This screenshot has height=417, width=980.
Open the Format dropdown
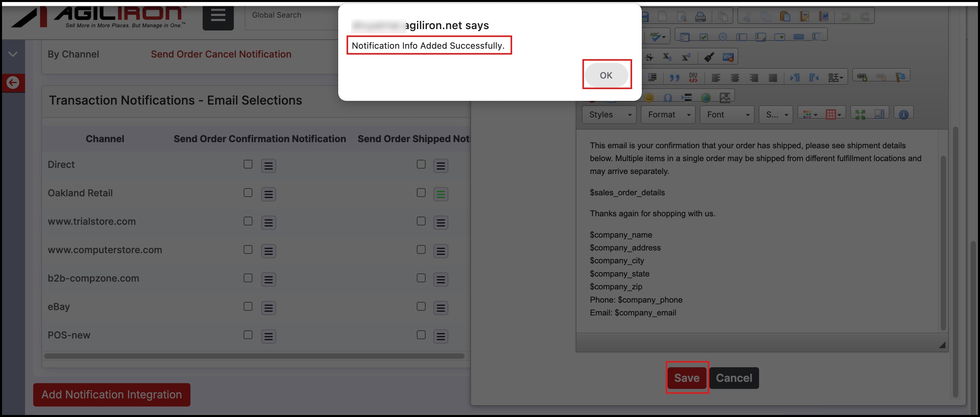668,115
